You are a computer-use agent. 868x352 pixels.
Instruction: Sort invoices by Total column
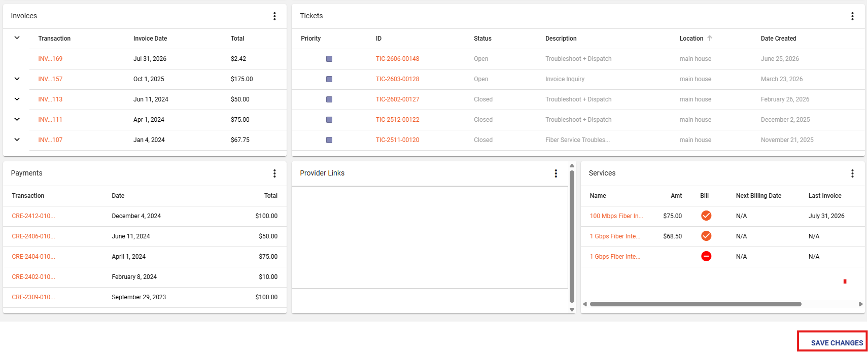pyautogui.click(x=237, y=39)
